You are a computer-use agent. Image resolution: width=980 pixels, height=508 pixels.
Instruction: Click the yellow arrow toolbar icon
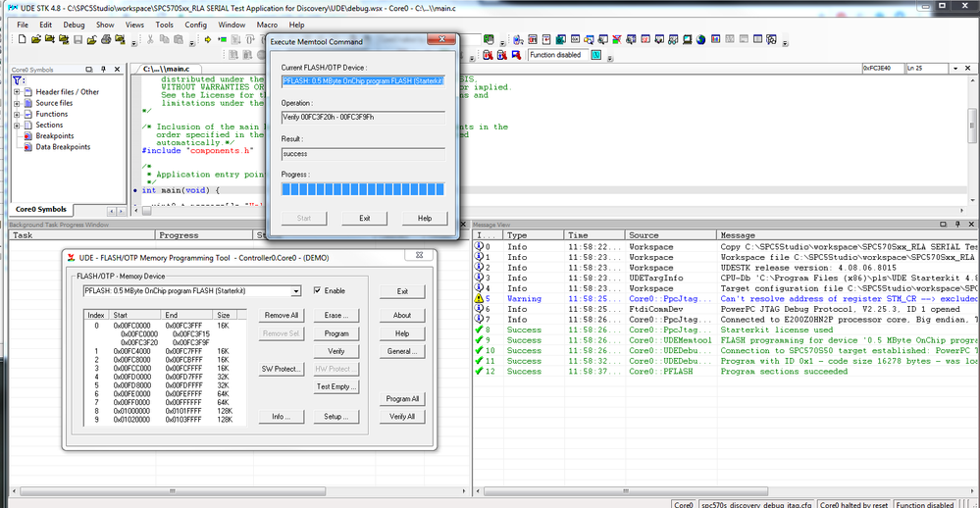point(208,39)
